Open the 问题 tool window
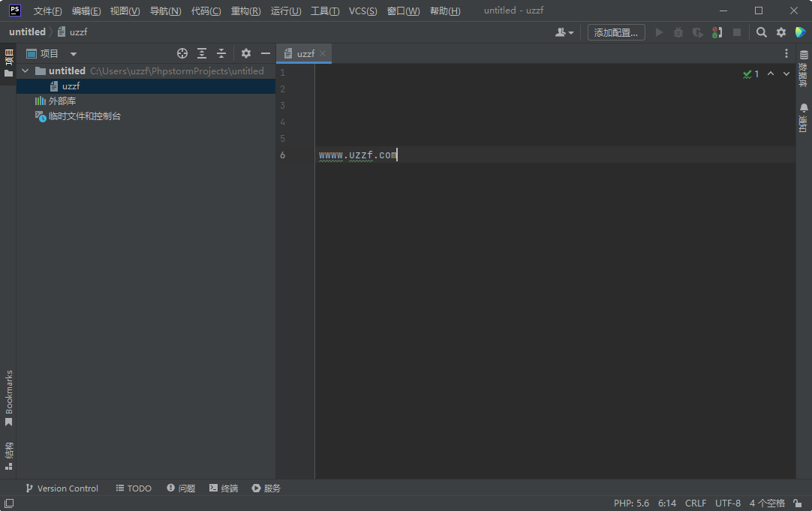The image size is (812, 511). coord(181,488)
